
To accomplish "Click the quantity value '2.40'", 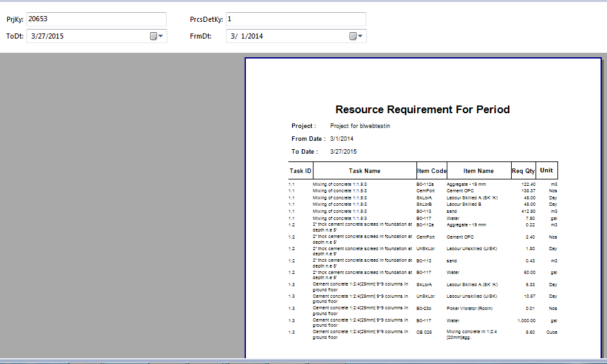I will [531, 237].
